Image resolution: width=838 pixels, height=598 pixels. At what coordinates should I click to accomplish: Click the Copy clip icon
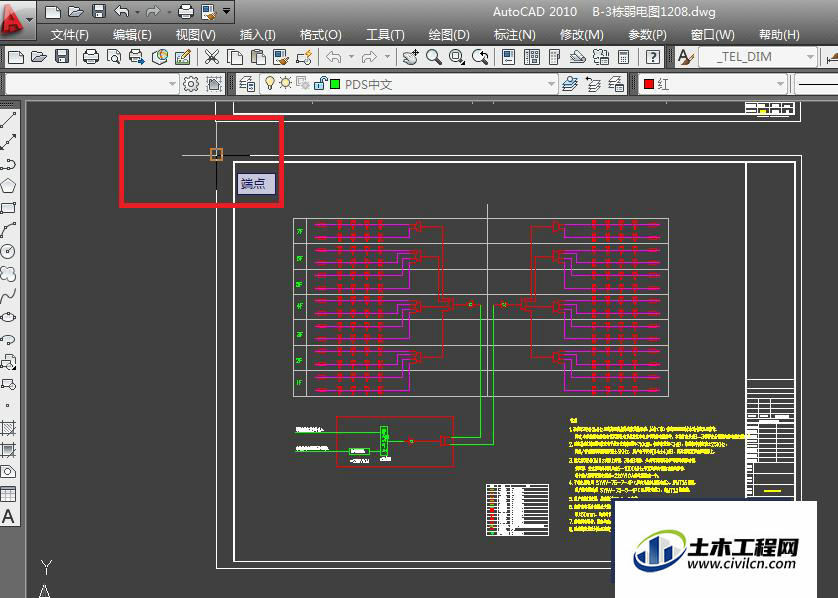click(235, 57)
